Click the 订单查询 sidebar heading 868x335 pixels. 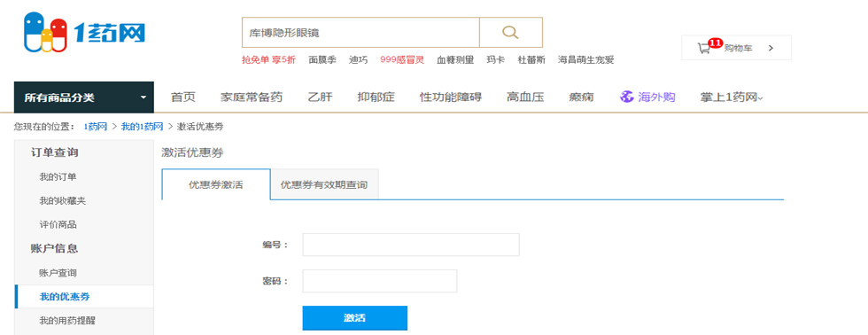coord(54,152)
